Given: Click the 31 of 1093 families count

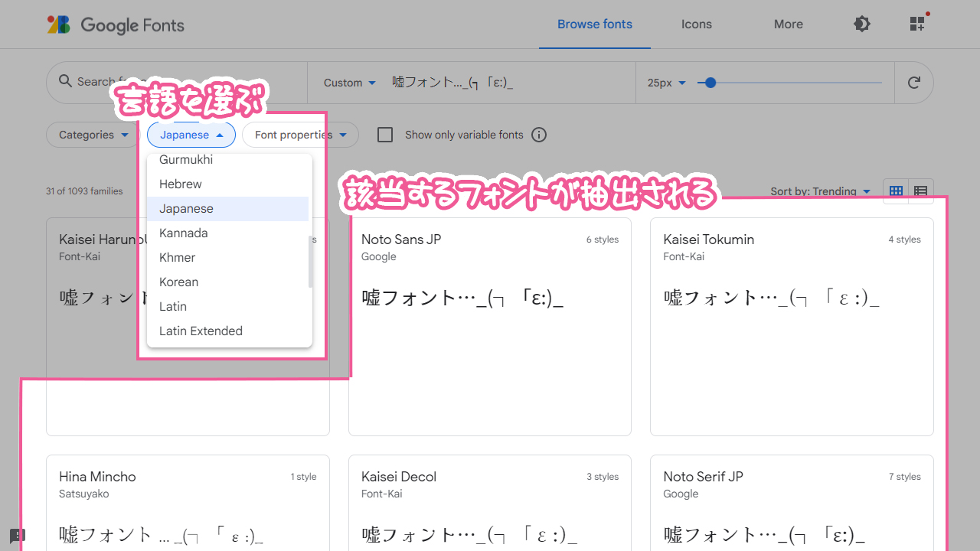Looking at the screenshot, I should pos(84,191).
